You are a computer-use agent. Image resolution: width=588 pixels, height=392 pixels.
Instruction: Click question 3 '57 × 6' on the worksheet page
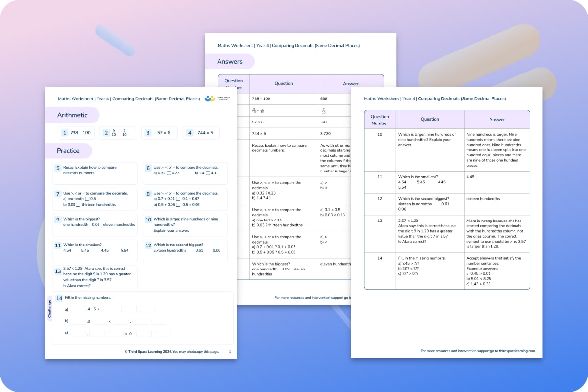pos(160,133)
